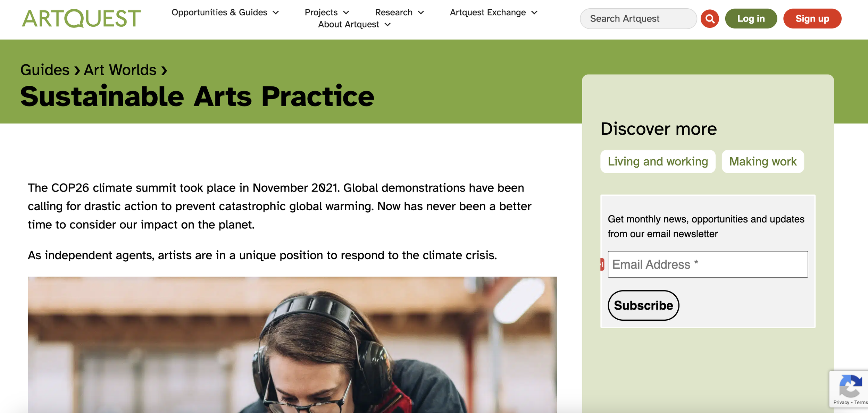Click the Email Address input field

click(x=708, y=264)
